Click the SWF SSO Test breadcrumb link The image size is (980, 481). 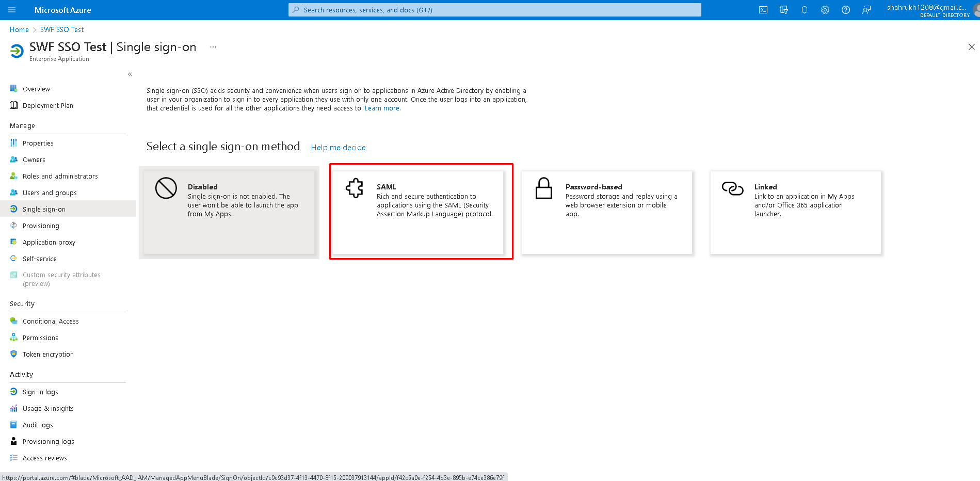[x=62, y=29]
